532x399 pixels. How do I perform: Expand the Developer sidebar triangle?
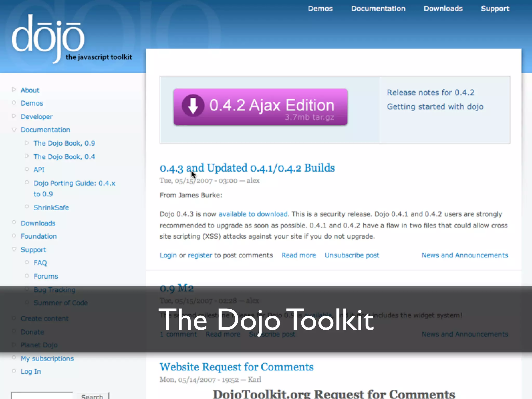tap(14, 116)
